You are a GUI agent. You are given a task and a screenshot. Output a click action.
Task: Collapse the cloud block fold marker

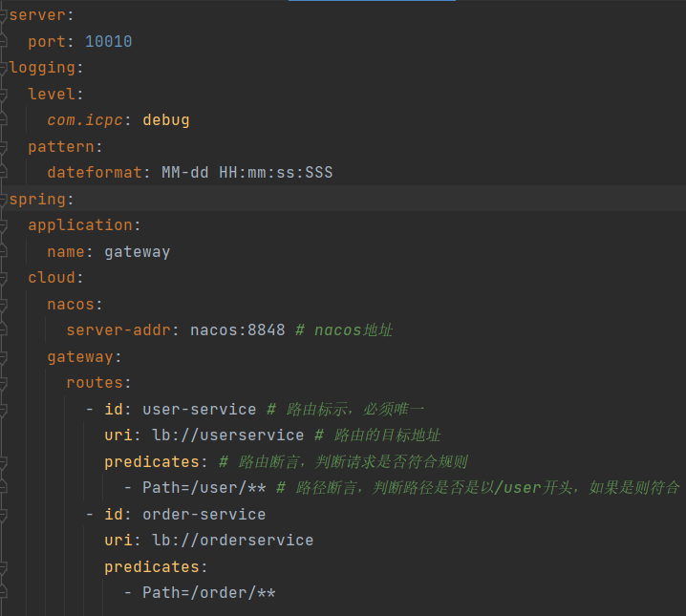(3, 278)
